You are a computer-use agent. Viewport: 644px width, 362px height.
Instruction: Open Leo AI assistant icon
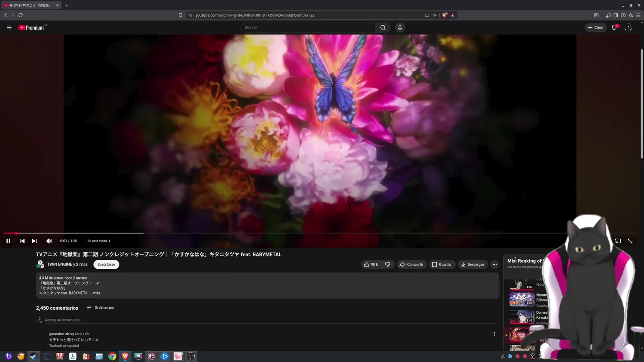point(630,15)
